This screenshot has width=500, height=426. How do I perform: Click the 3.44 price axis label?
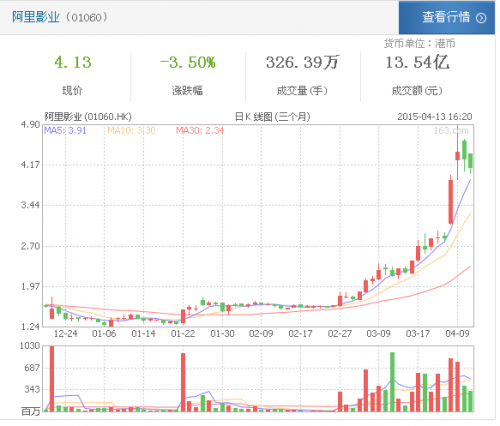pos(31,205)
